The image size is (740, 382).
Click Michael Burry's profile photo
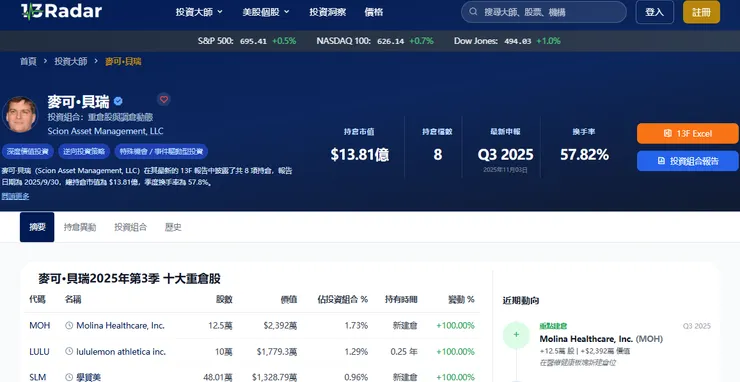click(x=19, y=114)
